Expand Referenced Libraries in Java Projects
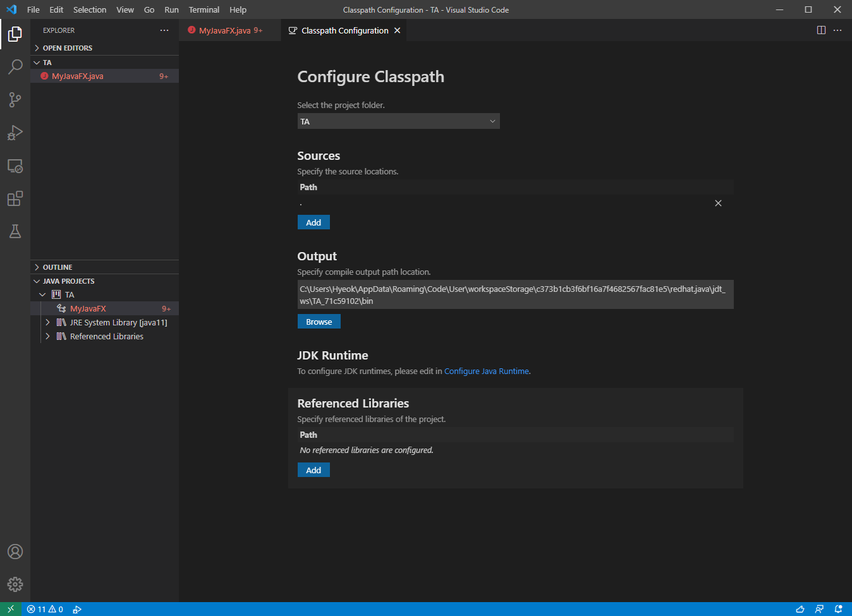The width and height of the screenshot is (852, 616). click(47, 337)
